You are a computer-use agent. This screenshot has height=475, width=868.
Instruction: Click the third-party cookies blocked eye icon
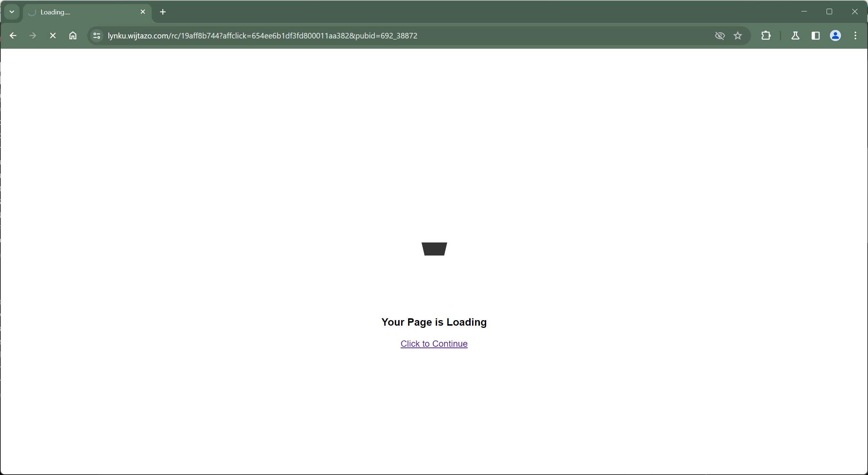(x=719, y=35)
